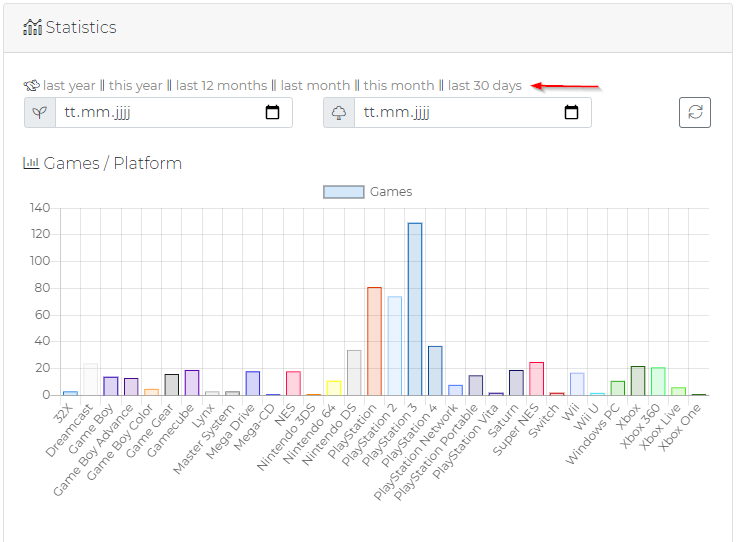Click the Game Boy bar
Viewport: 737px width, 542px height.
[x=111, y=386]
